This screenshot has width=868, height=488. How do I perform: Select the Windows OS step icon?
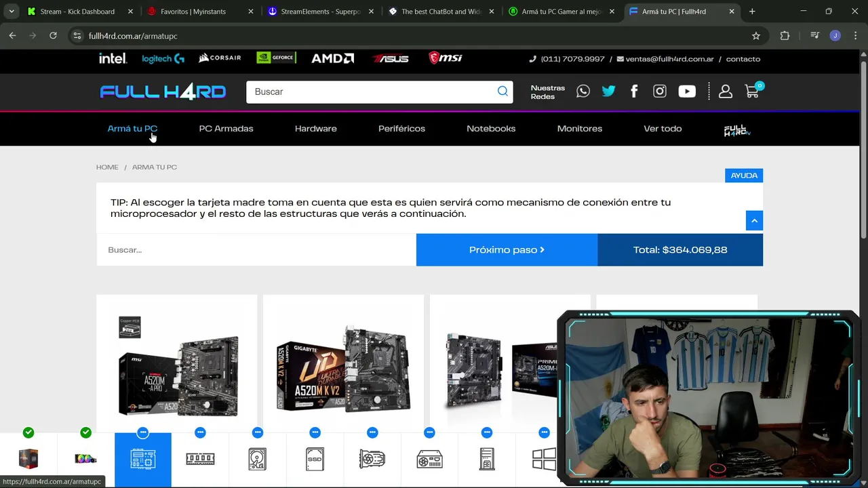(543, 459)
